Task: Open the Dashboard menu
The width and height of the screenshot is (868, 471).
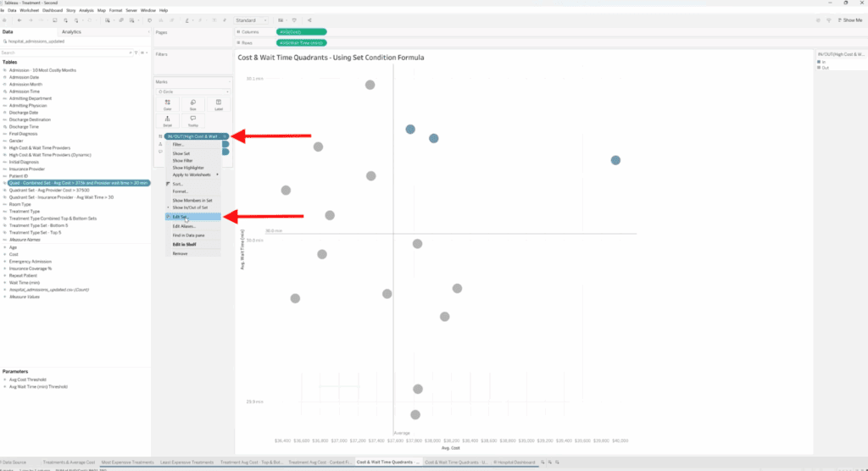Action: pos(53,10)
